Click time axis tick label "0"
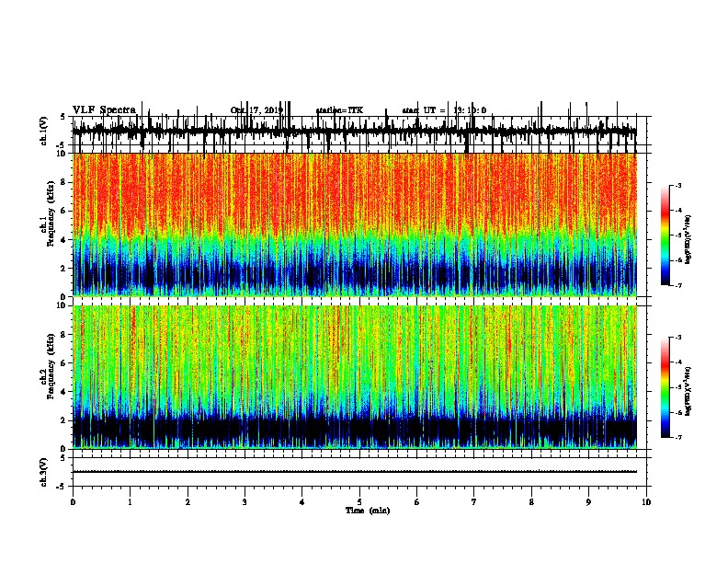Screen dimensions: 728x563 point(73,502)
